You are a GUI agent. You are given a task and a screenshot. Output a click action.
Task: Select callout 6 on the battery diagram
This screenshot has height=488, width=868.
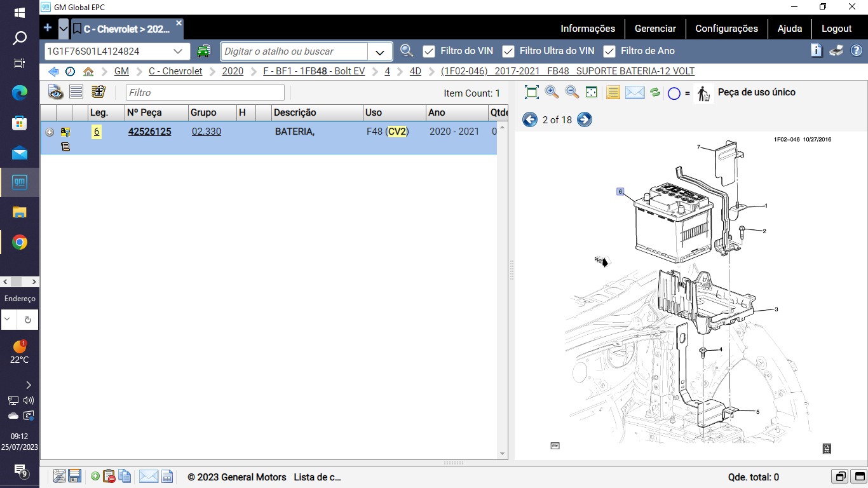pos(620,191)
